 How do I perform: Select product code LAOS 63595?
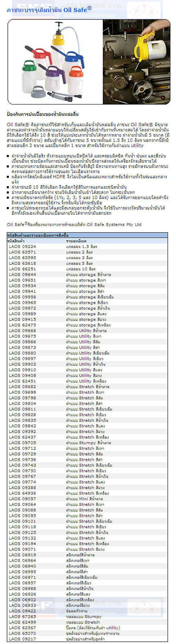(x=22, y=258)
